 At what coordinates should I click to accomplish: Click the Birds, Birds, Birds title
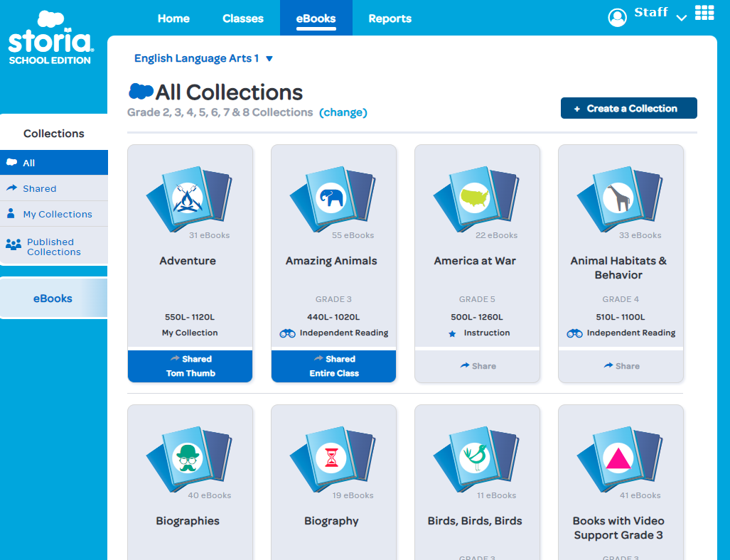(475, 521)
